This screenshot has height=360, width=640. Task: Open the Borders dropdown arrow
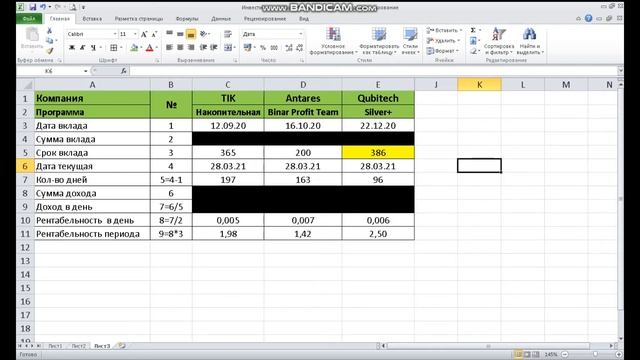pos(121,48)
